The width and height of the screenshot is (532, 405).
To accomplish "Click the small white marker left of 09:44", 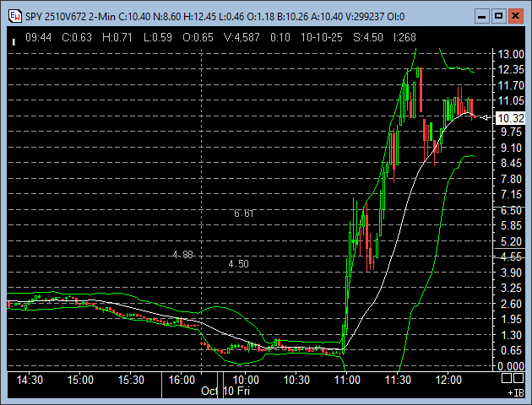I will 13,39.
